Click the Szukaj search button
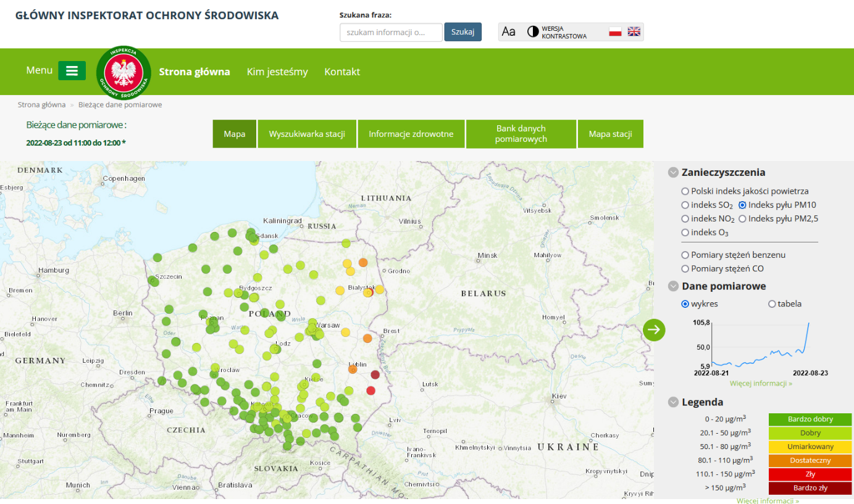This screenshot has width=854, height=504. coord(463,32)
